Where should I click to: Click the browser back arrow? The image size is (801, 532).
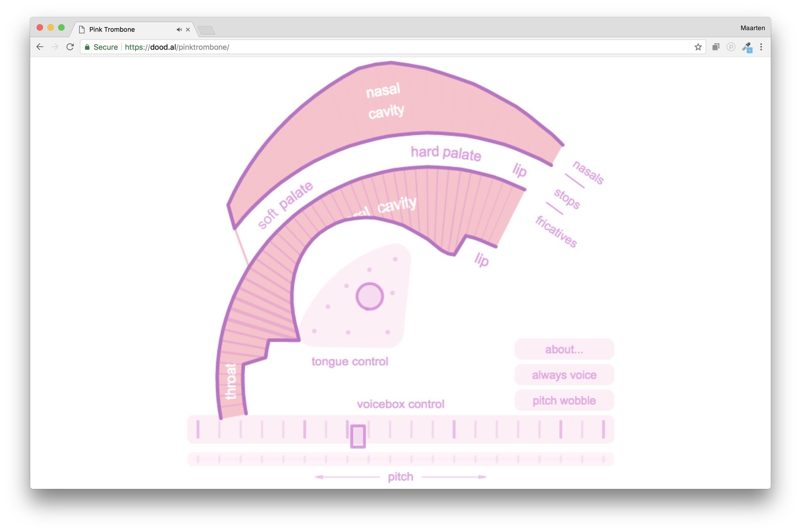(x=40, y=47)
